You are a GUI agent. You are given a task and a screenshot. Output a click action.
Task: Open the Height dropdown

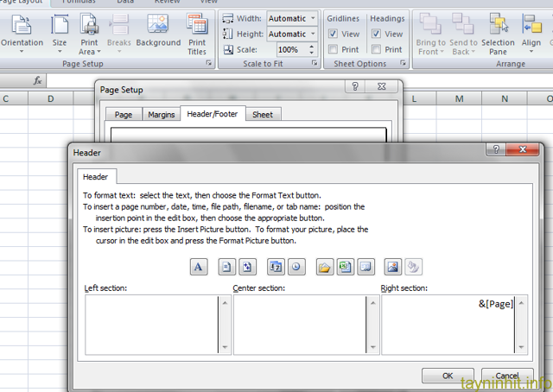tap(313, 34)
